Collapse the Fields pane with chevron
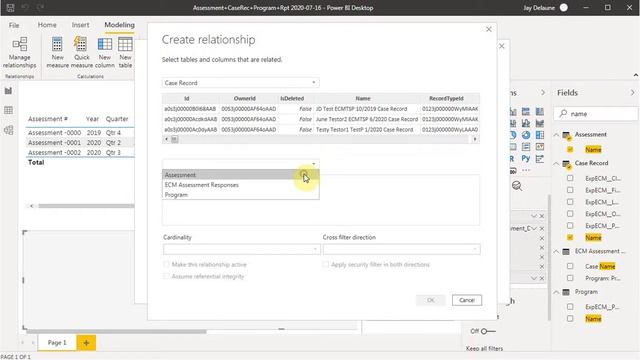640x360 pixels. tap(632, 93)
